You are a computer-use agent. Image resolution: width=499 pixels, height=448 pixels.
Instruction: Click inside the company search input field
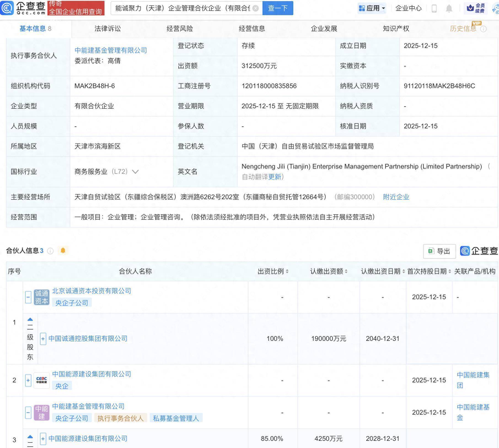(182, 8)
